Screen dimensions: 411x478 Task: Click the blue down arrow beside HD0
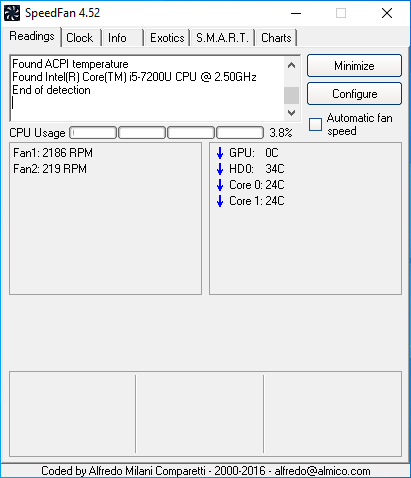pos(220,169)
